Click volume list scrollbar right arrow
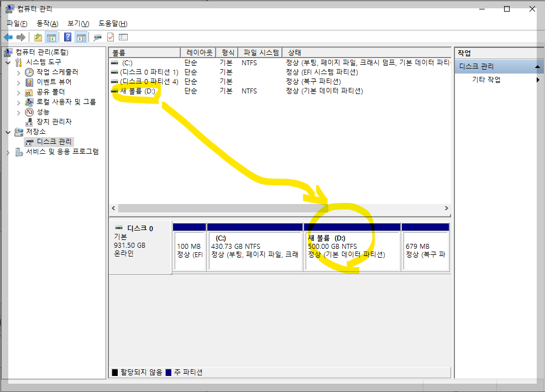 (447, 208)
